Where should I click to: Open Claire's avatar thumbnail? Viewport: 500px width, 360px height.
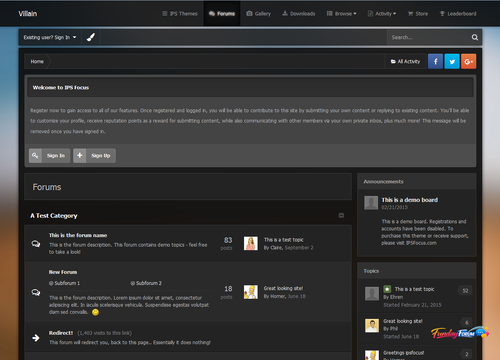click(251, 243)
